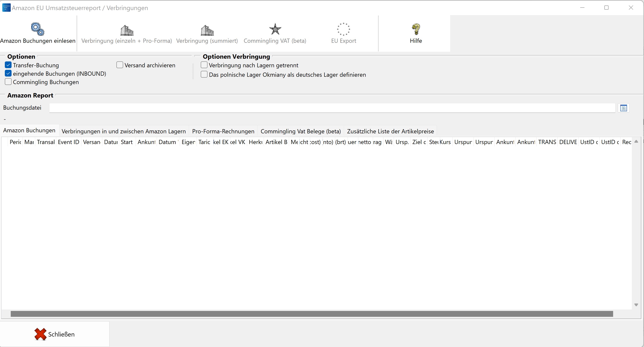Click horizontal scrollbar thumb below table
The image size is (644, 347).
312,314
